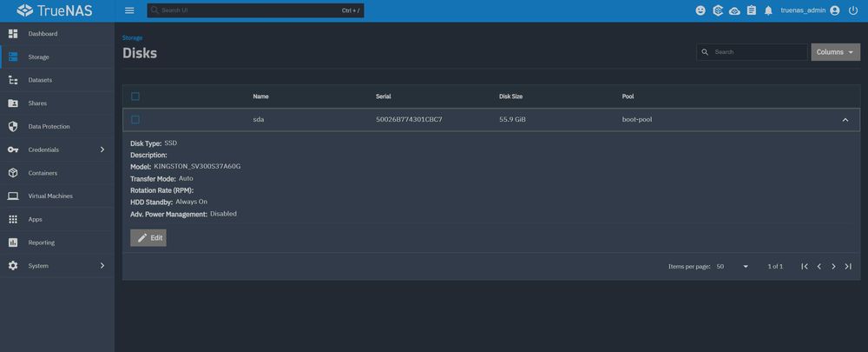Screen dimensions: 868x352
Task: Open Shares from the sidebar
Action: click(x=57, y=103)
